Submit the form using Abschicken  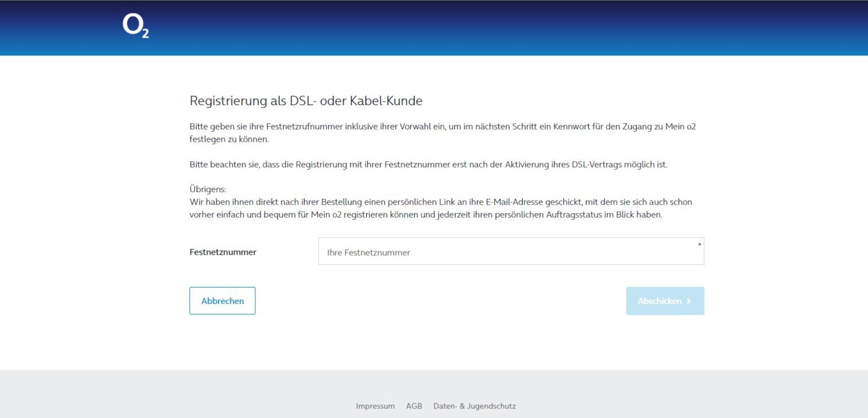click(x=665, y=301)
